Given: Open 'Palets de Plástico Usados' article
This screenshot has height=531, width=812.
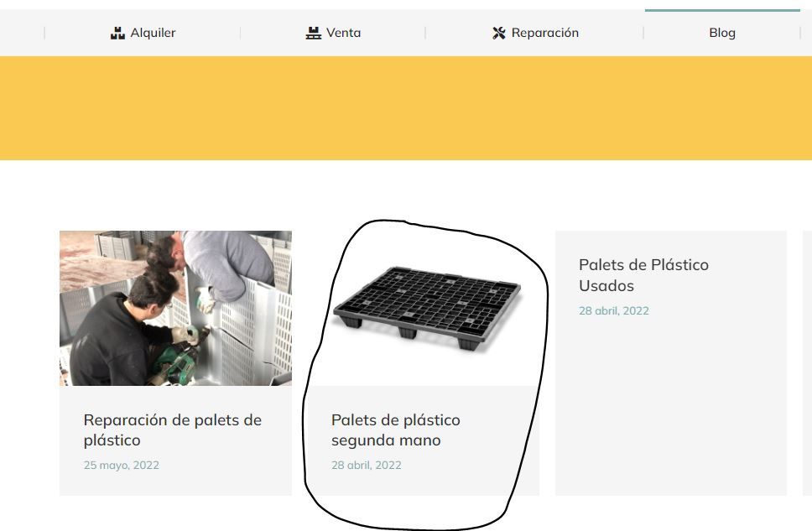Looking at the screenshot, I should coord(643,275).
